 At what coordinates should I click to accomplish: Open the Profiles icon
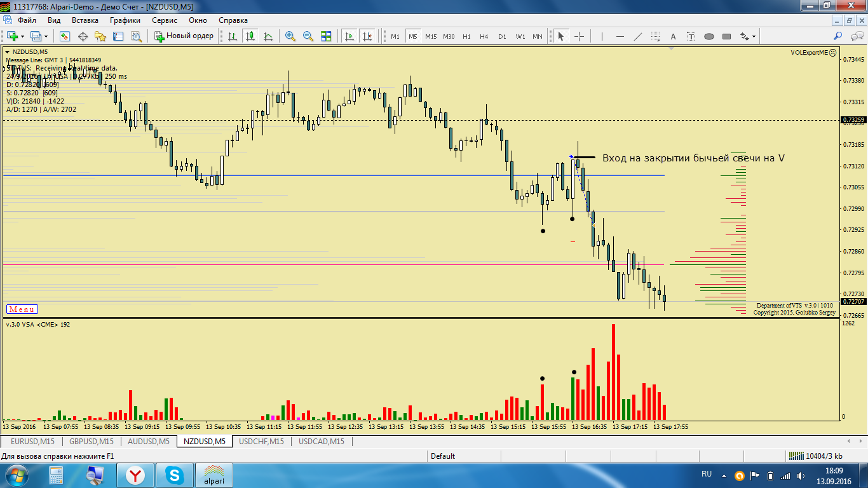coord(36,36)
